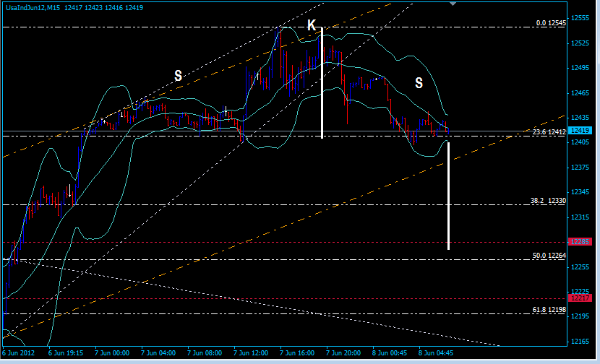The height and width of the screenshot is (364, 600).
Task: Click the 12165 price scale value
Action: coord(580,342)
